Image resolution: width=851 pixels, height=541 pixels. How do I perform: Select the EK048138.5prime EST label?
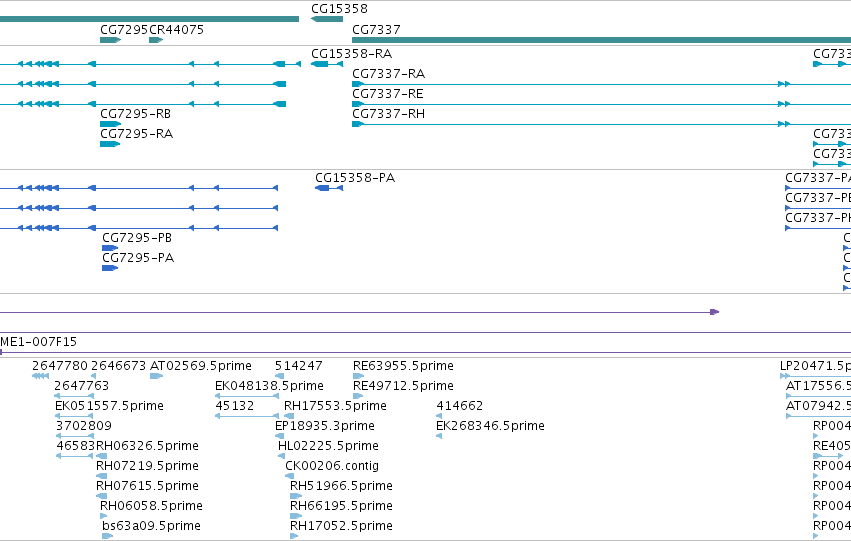269,386
